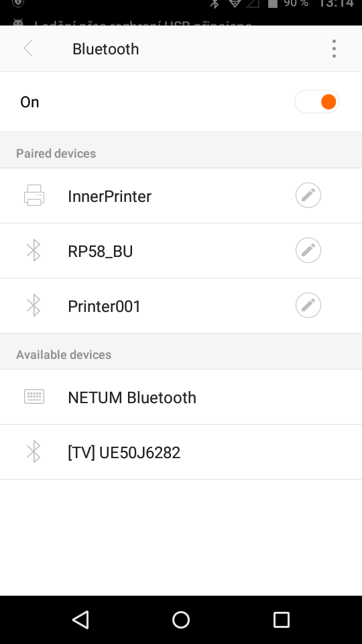362x644 pixels.
Task: Pair with NETUM Bluetooth device
Action: point(181,396)
